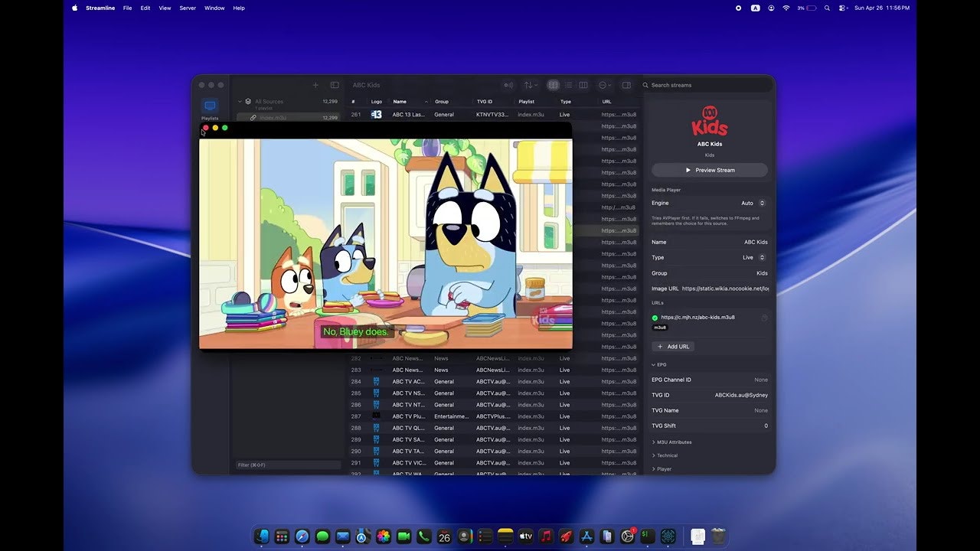The width and height of the screenshot is (980, 551).
Task: Open the App Store from the Dock
Action: tap(586, 536)
